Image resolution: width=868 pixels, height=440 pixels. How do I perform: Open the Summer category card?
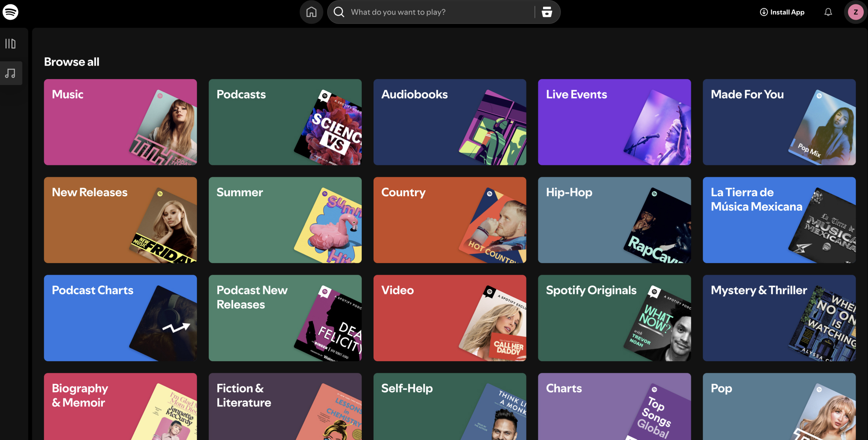(x=285, y=220)
